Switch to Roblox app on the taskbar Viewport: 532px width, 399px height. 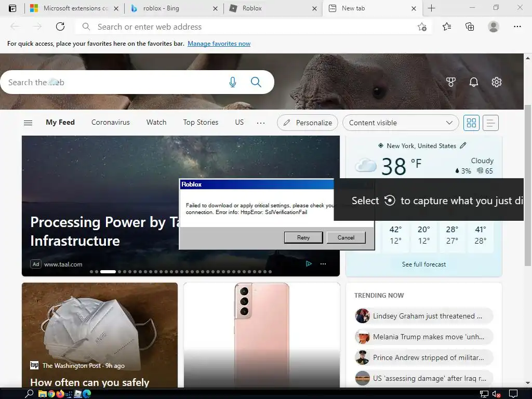tap(78, 394)
